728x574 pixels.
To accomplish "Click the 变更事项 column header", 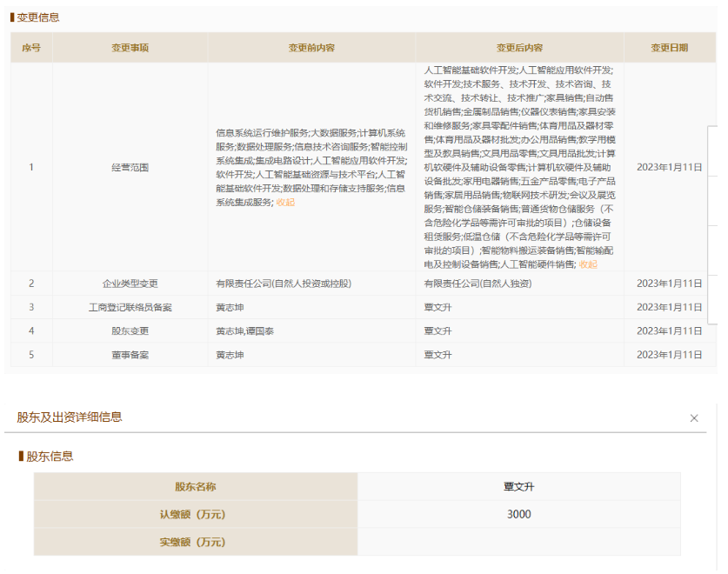I will coord(130,48).
